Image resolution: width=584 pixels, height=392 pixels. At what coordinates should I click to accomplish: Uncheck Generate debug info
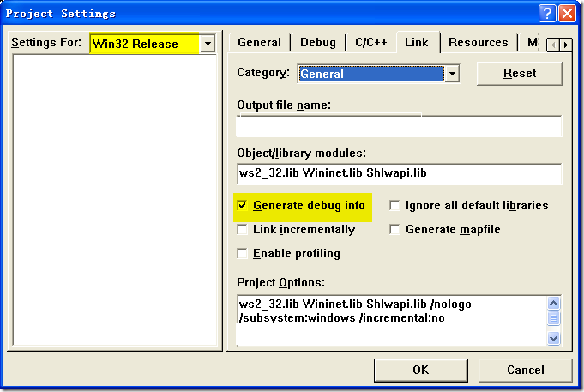242,206
